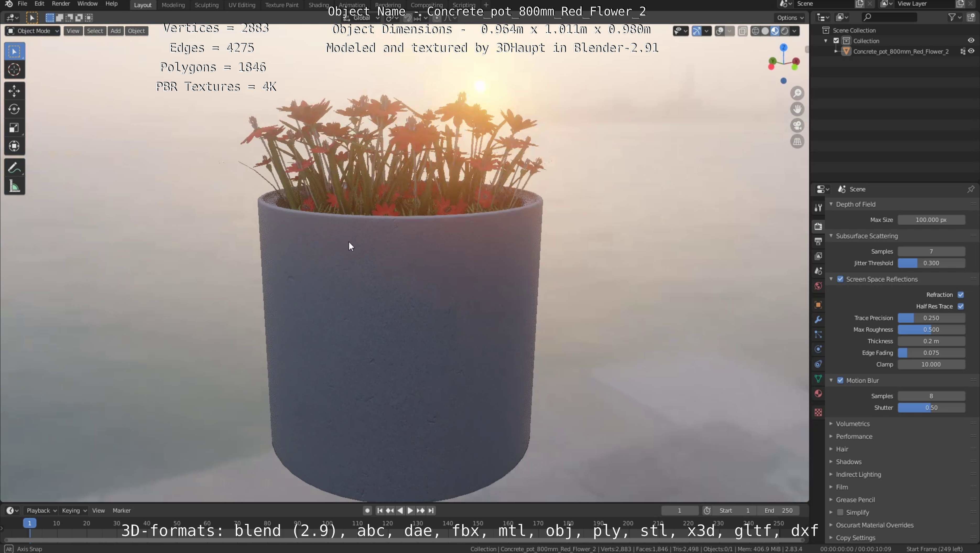980x553 pixels.
Task: Toggle gizmo visibility in viewport header
Action: [x=696, y=31]
